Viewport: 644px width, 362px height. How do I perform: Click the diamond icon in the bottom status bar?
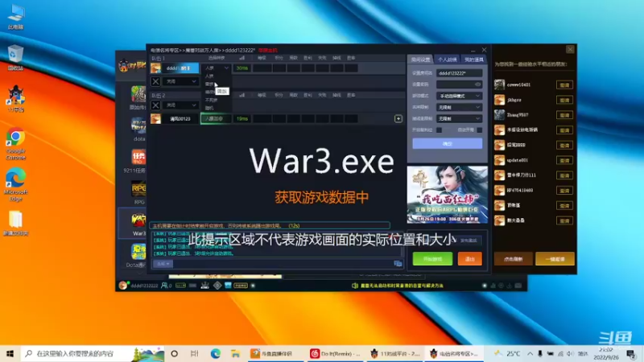tap(217, 286)
